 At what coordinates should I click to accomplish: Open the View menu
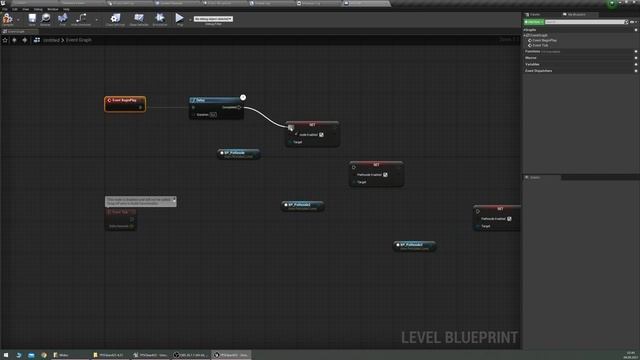tap(26, 9)
